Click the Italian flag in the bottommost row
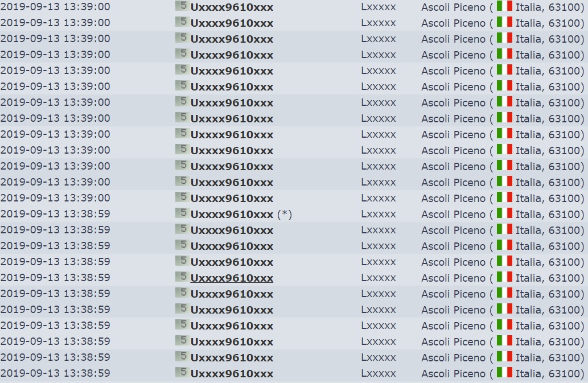Image resolution: width=588 pixels, height=383 pixels. pos(504,373)
